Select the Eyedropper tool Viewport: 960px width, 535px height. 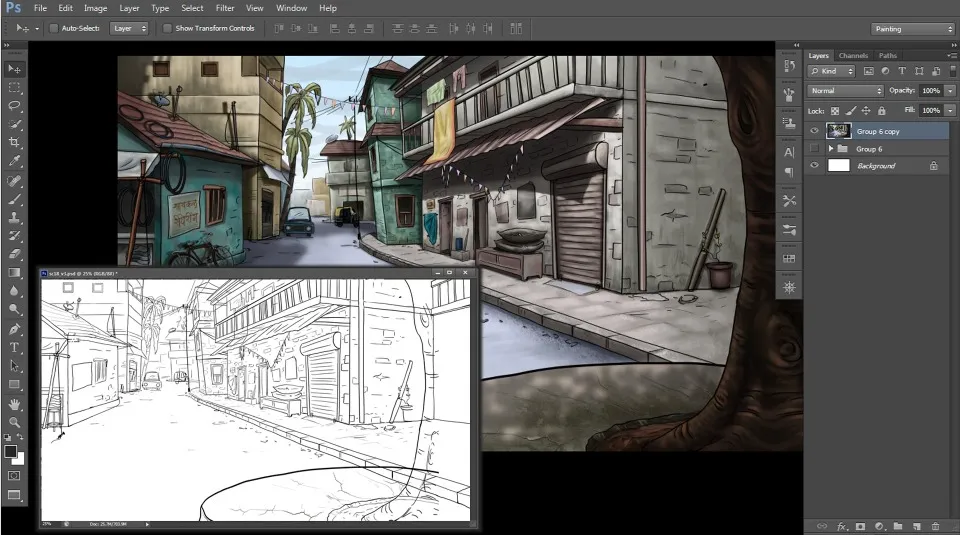(14, 161)
